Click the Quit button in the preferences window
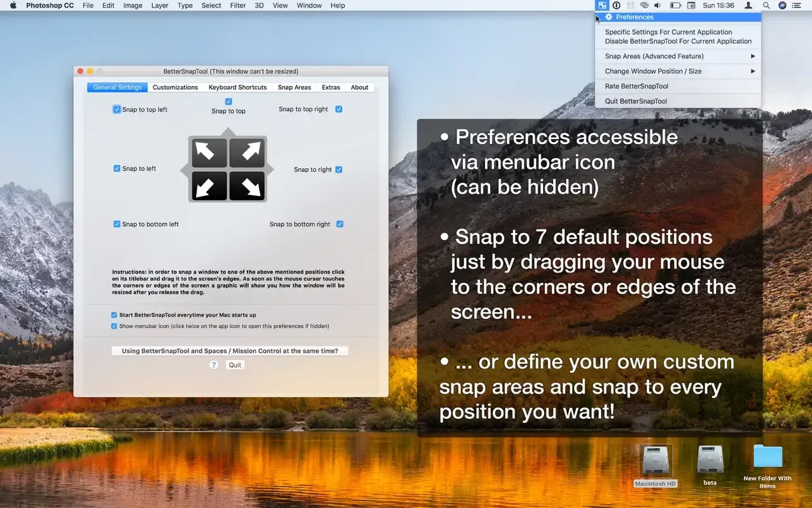 [234, 365]
